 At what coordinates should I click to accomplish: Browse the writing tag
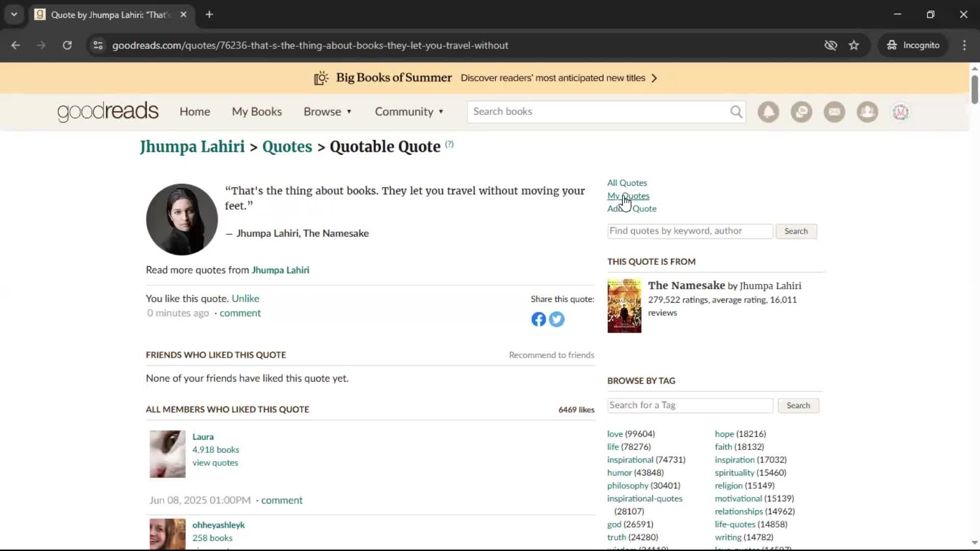point(728,537)
